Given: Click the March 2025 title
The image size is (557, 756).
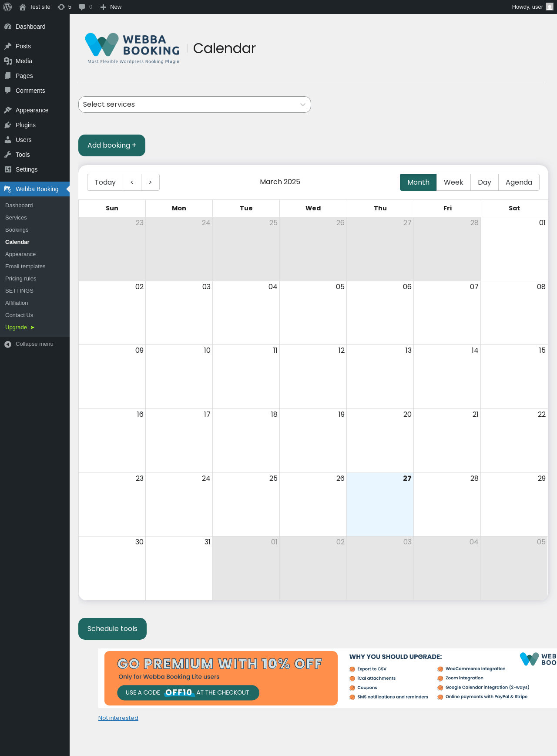Looking at the screenshot, I should 280,182.
